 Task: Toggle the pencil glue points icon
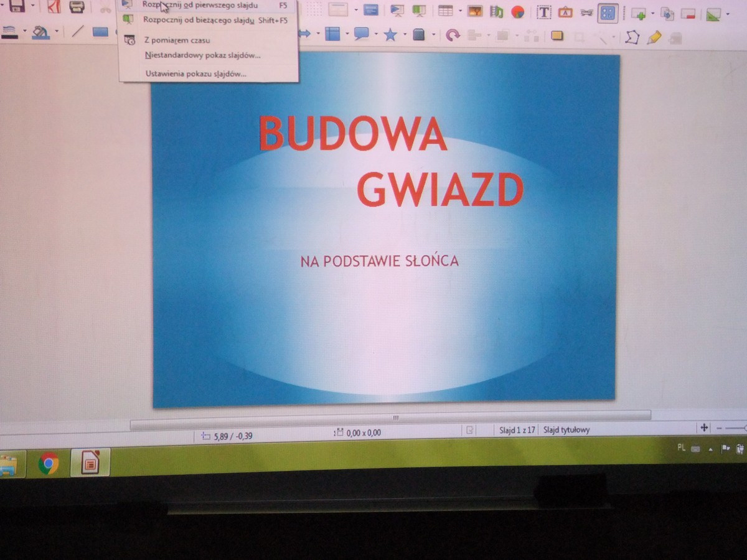coord(654,37)
